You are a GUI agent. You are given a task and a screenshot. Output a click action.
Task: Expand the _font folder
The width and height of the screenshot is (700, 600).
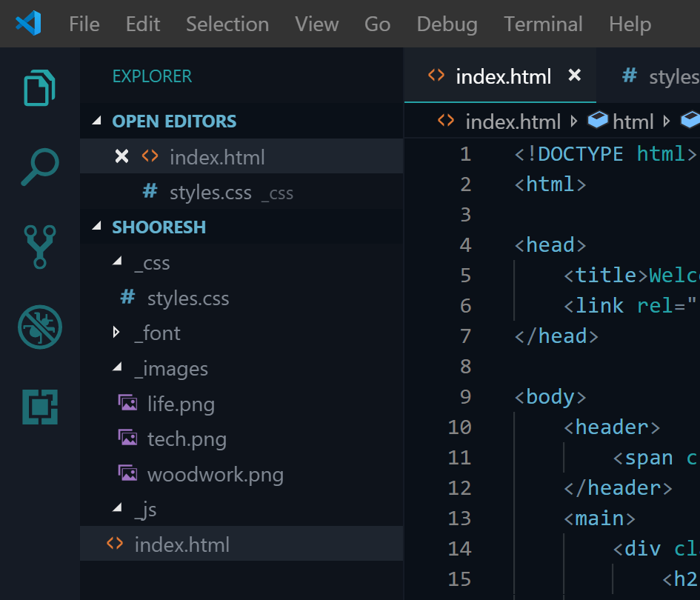coord(116,333)
